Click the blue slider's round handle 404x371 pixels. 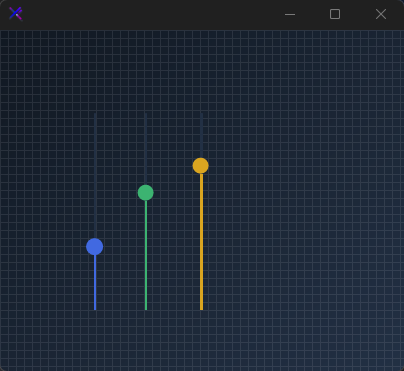95,247
